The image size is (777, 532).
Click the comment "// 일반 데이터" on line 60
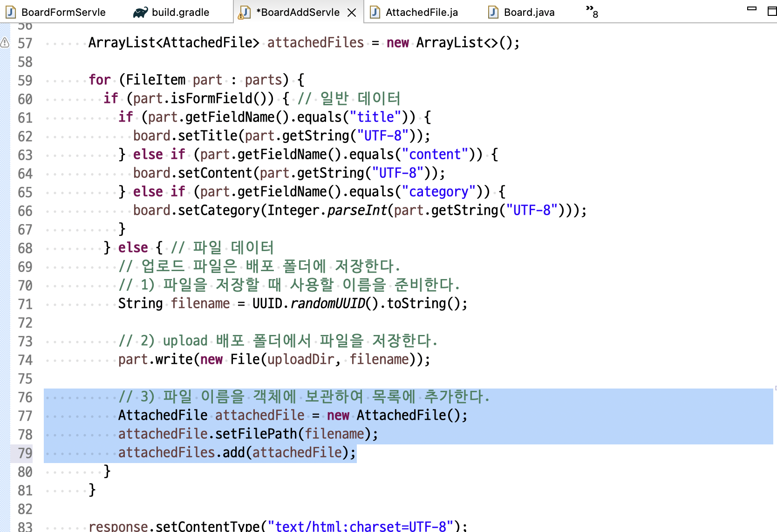[x=349, y=98]
